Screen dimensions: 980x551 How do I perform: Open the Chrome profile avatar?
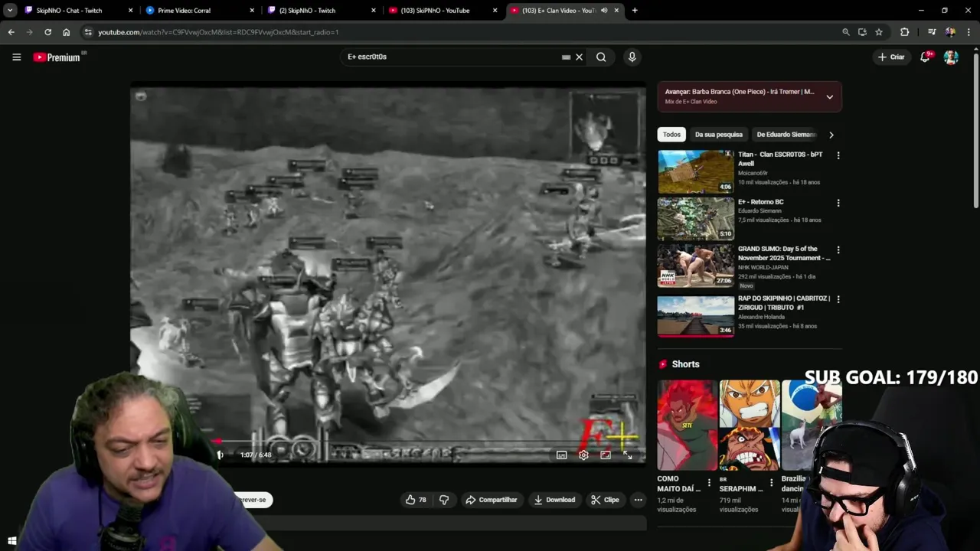coord(950,32)
